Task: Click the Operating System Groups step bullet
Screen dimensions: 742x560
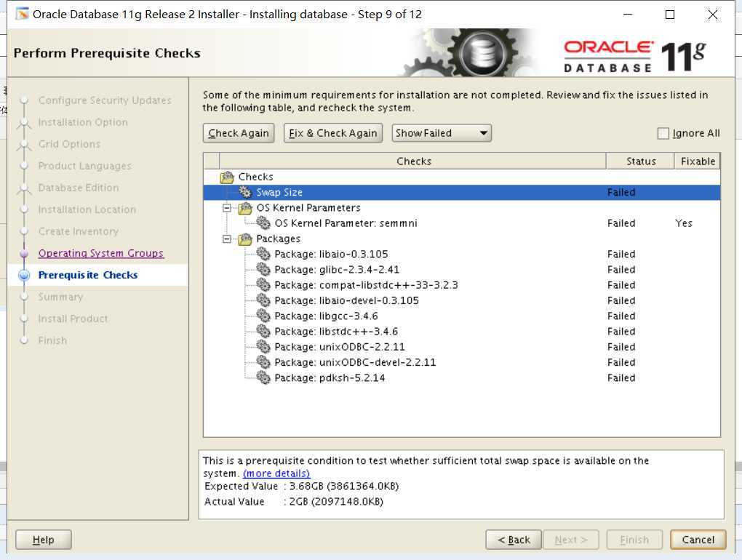Action: point(24,254)
